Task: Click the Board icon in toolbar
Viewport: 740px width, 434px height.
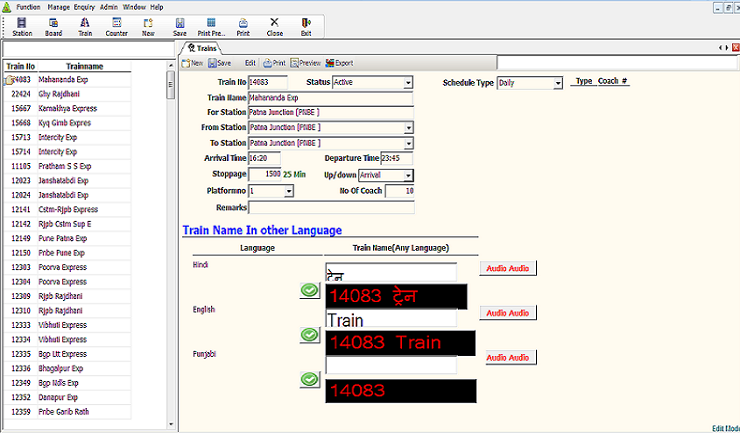Action: 53,26
